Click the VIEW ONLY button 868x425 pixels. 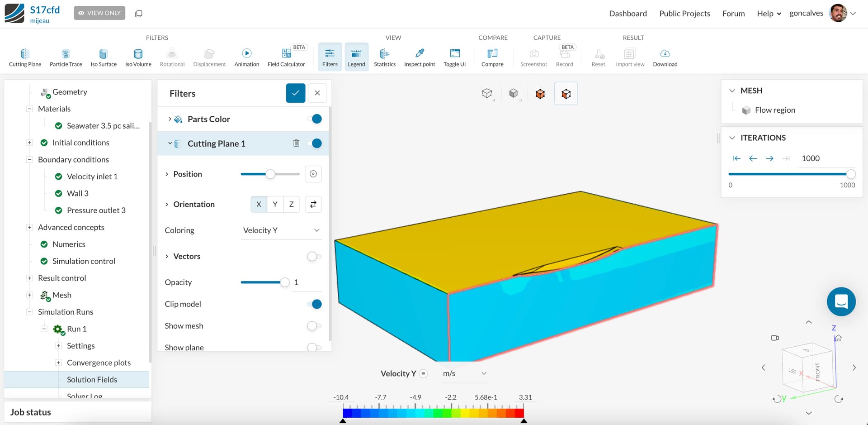(99, 13)
